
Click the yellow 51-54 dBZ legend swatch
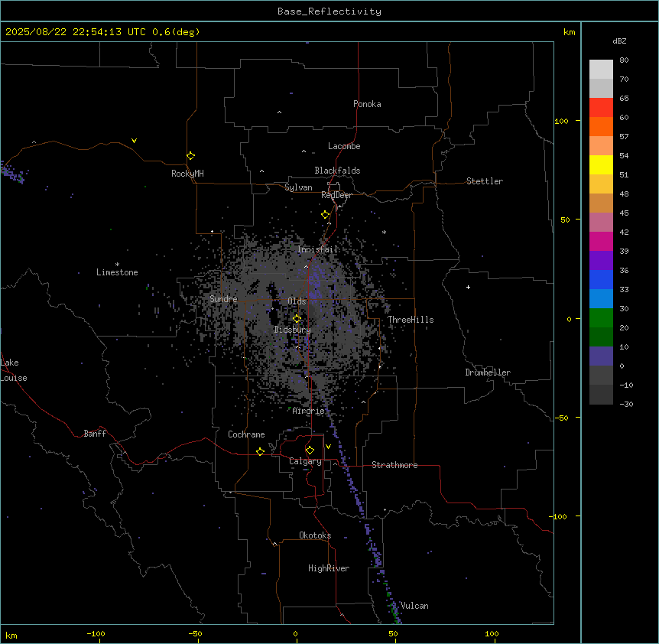click(x=601, y=164)
